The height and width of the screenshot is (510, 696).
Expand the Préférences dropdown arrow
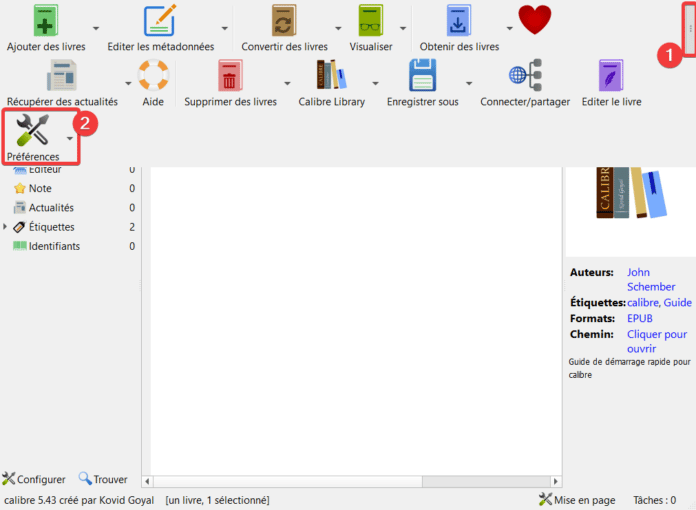[70, 138]
